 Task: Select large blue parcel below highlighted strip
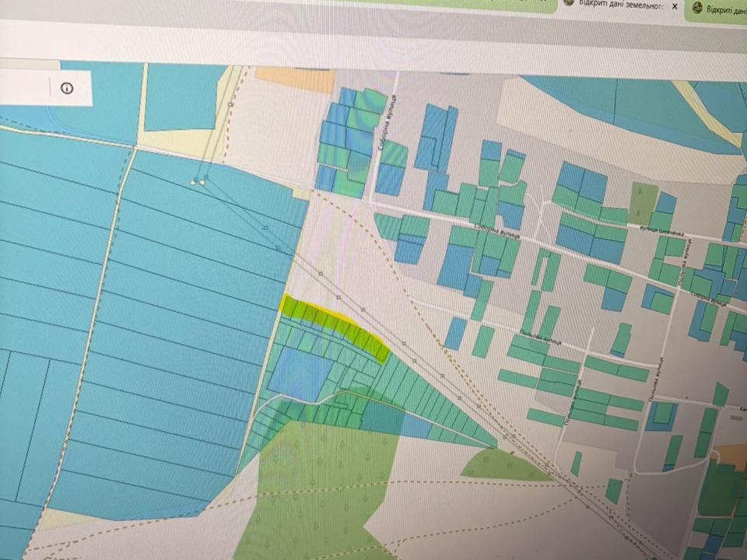point(301,375)
